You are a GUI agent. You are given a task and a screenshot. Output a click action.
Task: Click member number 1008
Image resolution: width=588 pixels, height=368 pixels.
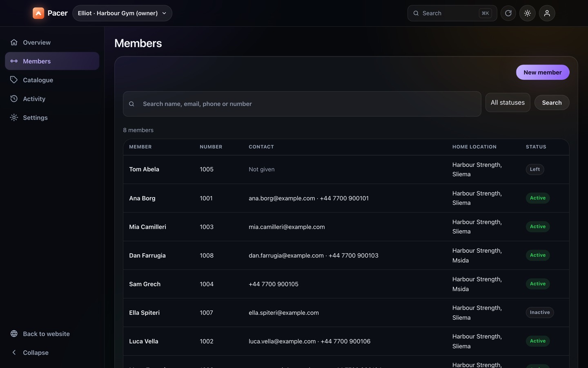point(207,256)
